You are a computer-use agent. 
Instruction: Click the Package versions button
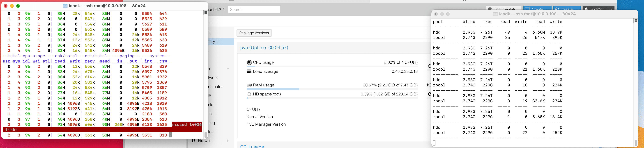click(x=254, y=33)
